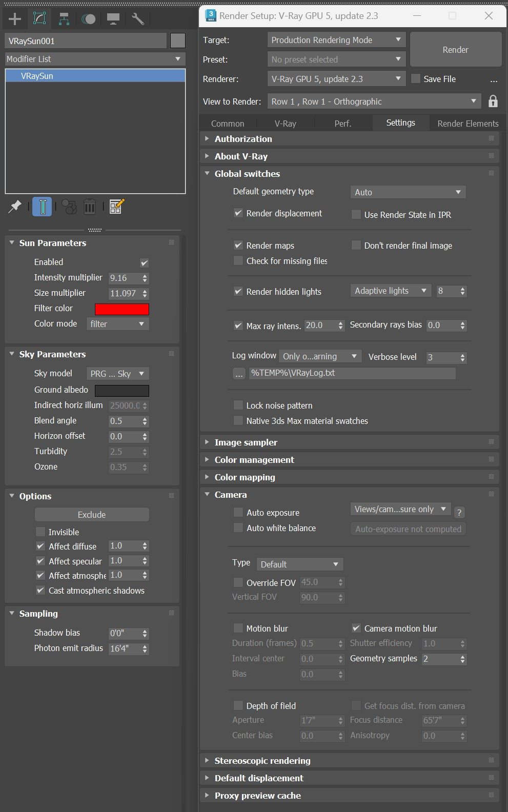The height and width of the screenshot is (812, 508).
Task: Open the camera Type dropdown
Action: (x=300, y=564)
